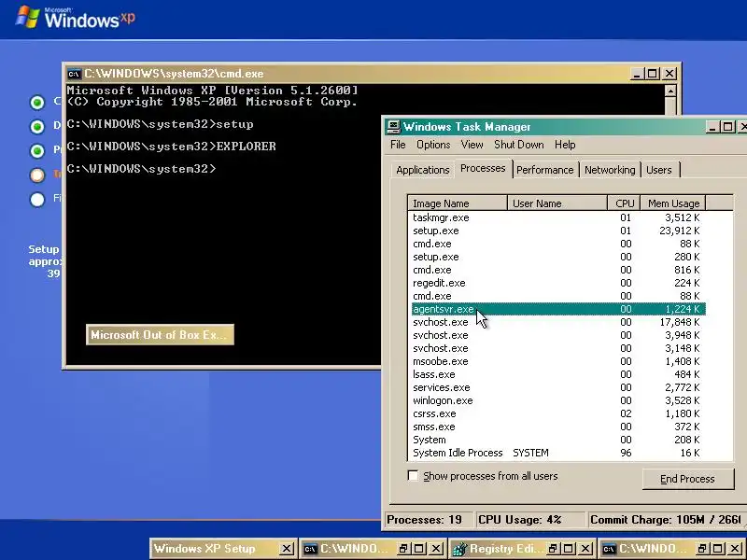Click the Microsoft Out of Box Ex... button
Screen dimensions: 747x560
tap(160, 335)
